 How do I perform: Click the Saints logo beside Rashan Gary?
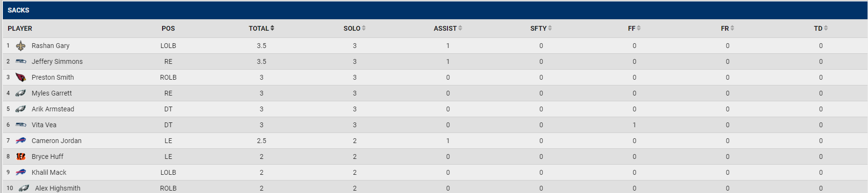tap(21, 46)
